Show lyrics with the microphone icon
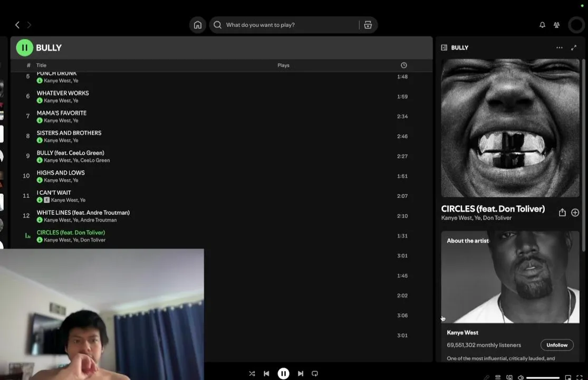Screen dimensions: 588x380 (x=486, y=377)
